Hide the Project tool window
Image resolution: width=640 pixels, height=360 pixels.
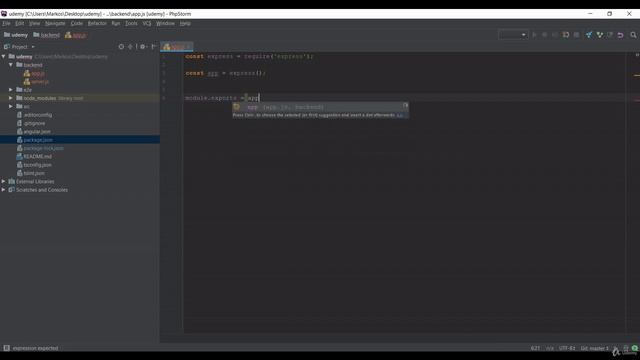154,47
